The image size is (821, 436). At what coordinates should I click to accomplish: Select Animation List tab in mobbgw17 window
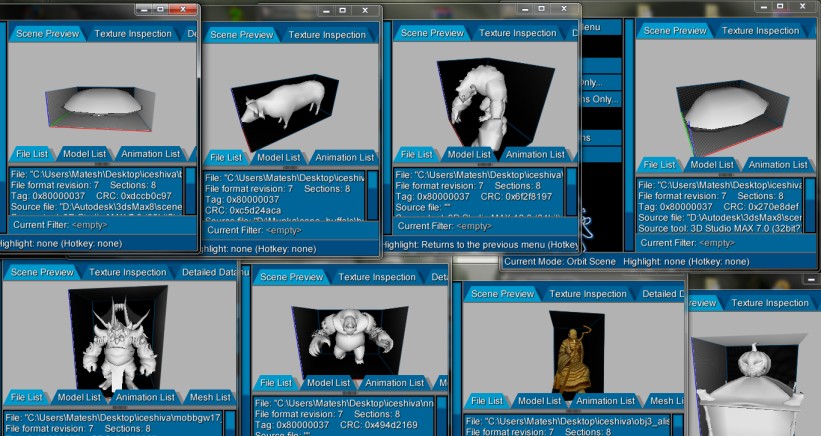click(x=145, y=397)
